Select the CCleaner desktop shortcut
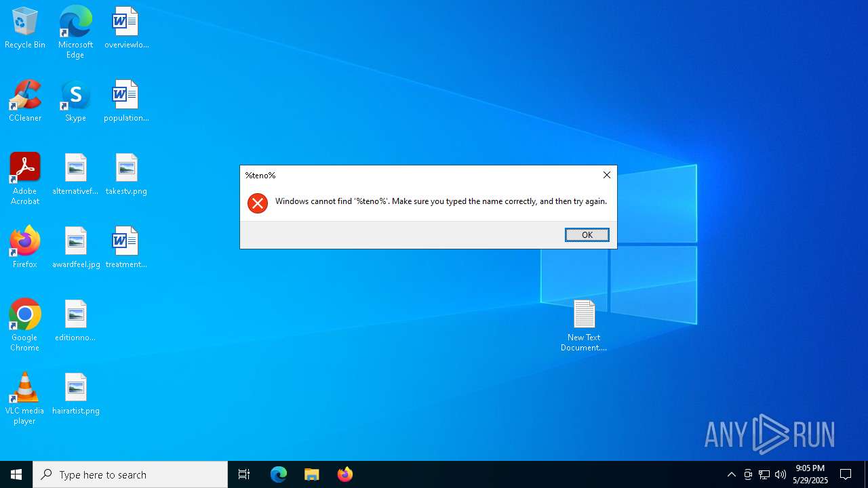 [25, 102]
